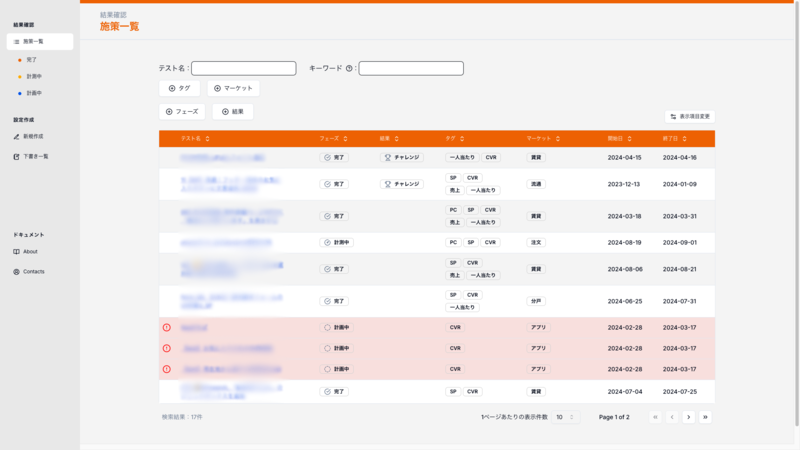Select the 完了 sidebar filter
This screenshot has height=450, width=800.
point(31,60)
